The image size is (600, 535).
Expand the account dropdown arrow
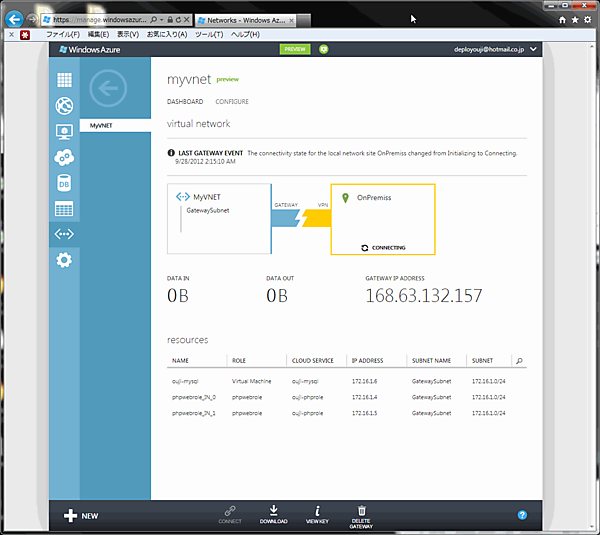point(533,49)
